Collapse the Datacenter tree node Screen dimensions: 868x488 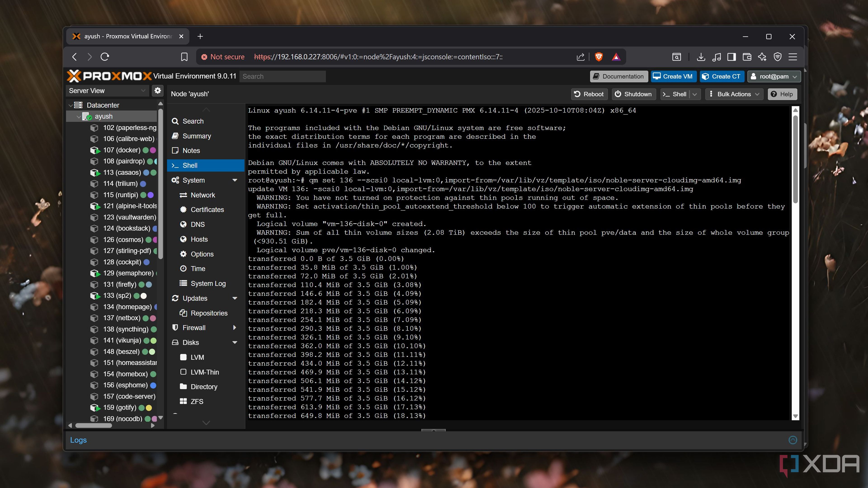coord(71,106)
